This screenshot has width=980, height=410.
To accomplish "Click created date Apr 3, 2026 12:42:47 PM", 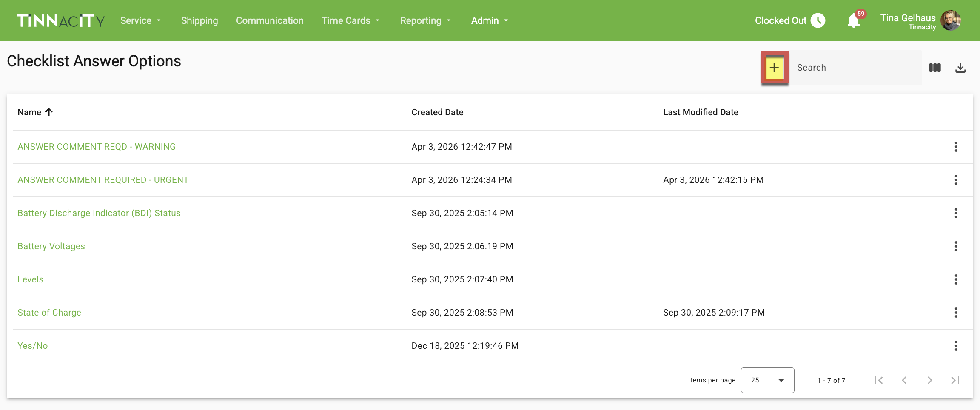I will coord(462,147).
